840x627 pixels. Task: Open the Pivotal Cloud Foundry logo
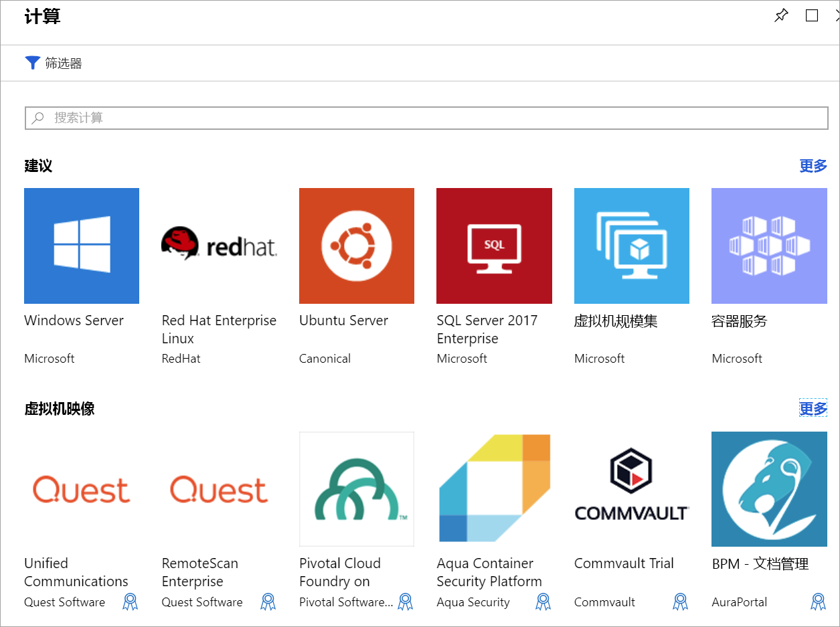357,489
